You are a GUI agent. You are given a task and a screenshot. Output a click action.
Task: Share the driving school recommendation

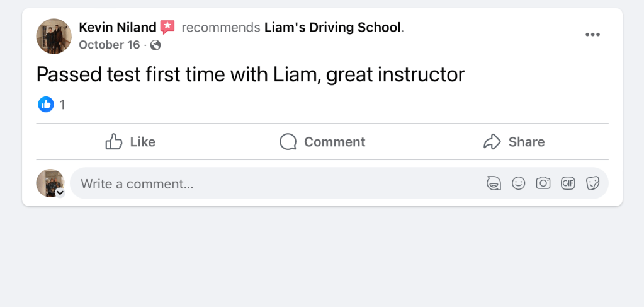click(514, 142)
